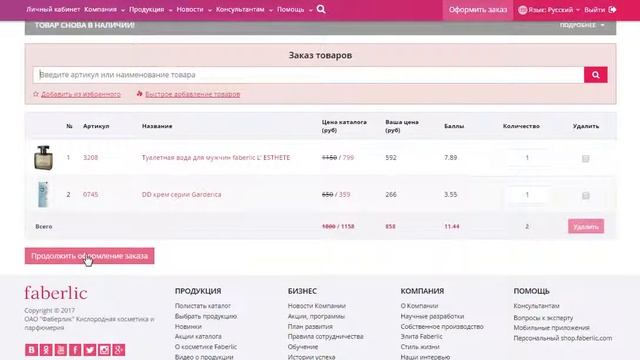Open article number 3208 link
640x360 pixels.
pyautogui.click(x=91, y=158)
